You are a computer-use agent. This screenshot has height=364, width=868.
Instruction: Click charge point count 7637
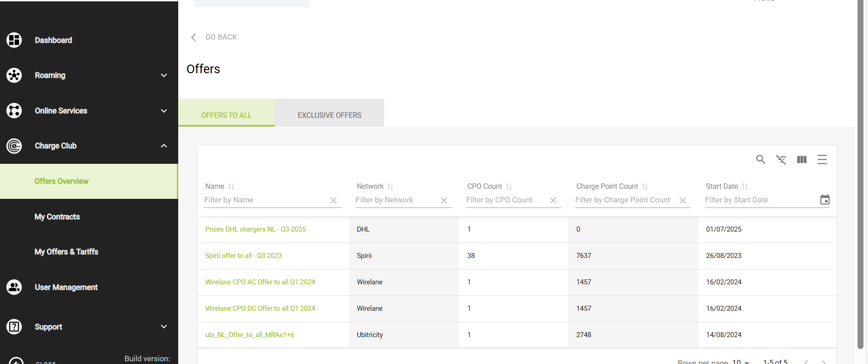tap(584, 256)
